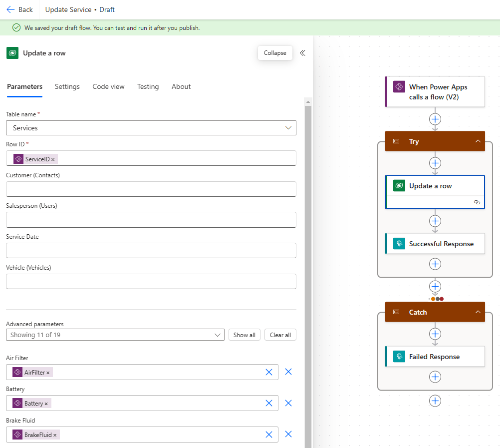The image size is (500, 448).
Task: Click the plus icon below the Power Apps trigger
Action: [435, 119]
